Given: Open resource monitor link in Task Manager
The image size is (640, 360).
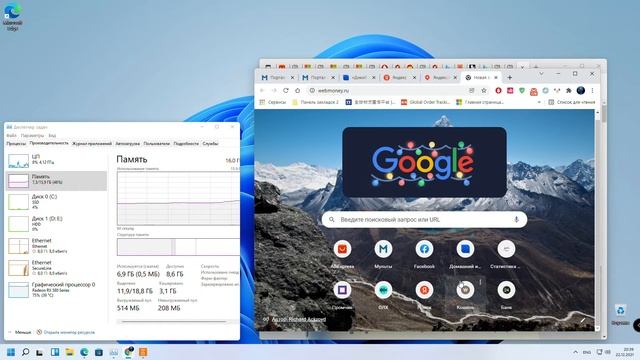Looking at the screenshot, I should (x=66, y=332).
